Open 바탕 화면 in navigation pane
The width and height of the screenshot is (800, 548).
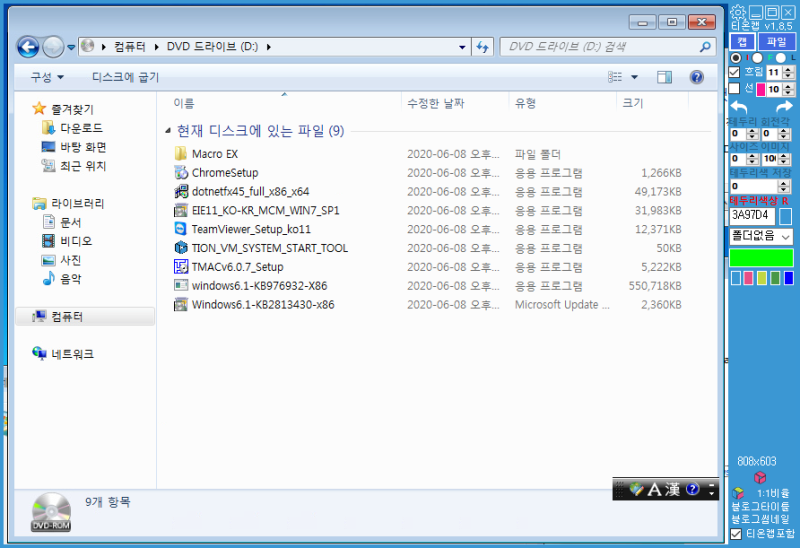coord(83,147)
